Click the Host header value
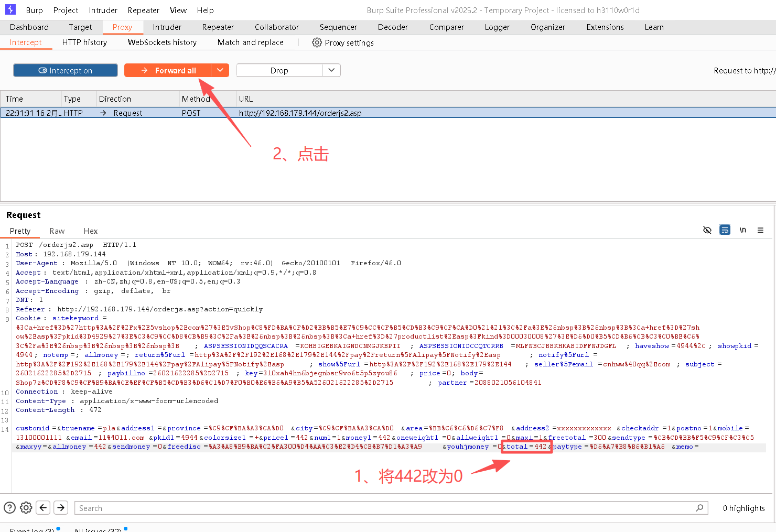The width and height of the screenshot is (776, 532). pos(74,254)
